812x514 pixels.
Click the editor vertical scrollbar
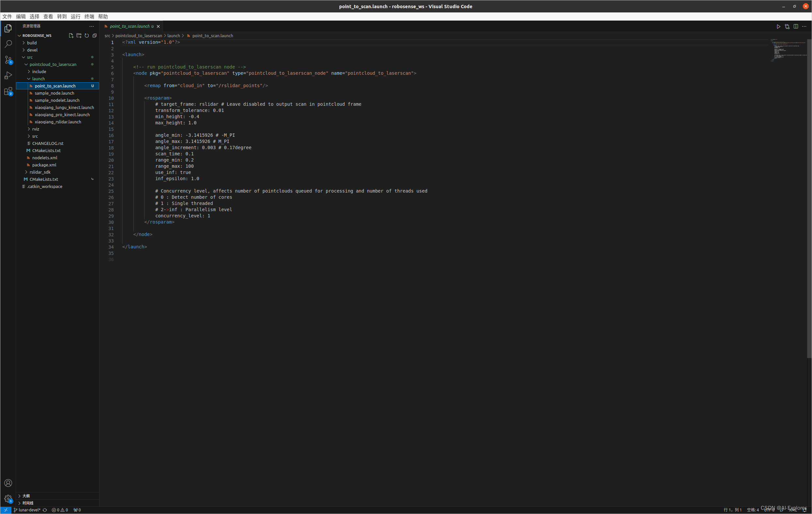pyautogui.click(x=809, y=199)
